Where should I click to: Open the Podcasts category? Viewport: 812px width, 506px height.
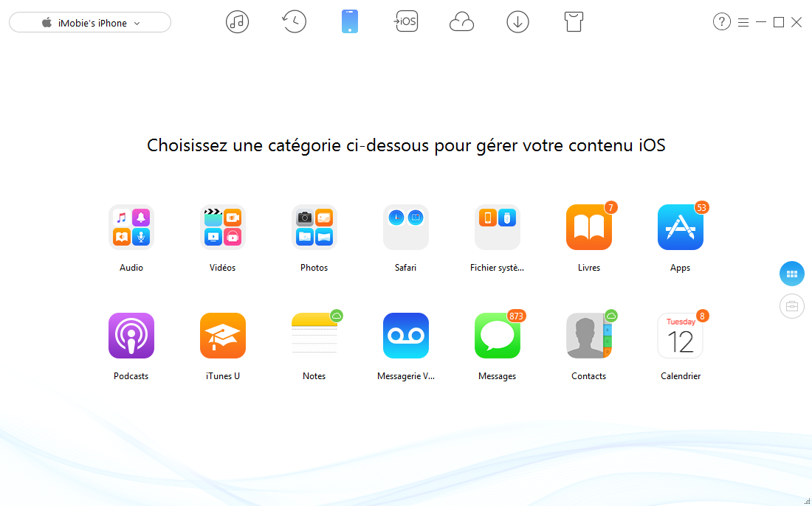[131, 336]
